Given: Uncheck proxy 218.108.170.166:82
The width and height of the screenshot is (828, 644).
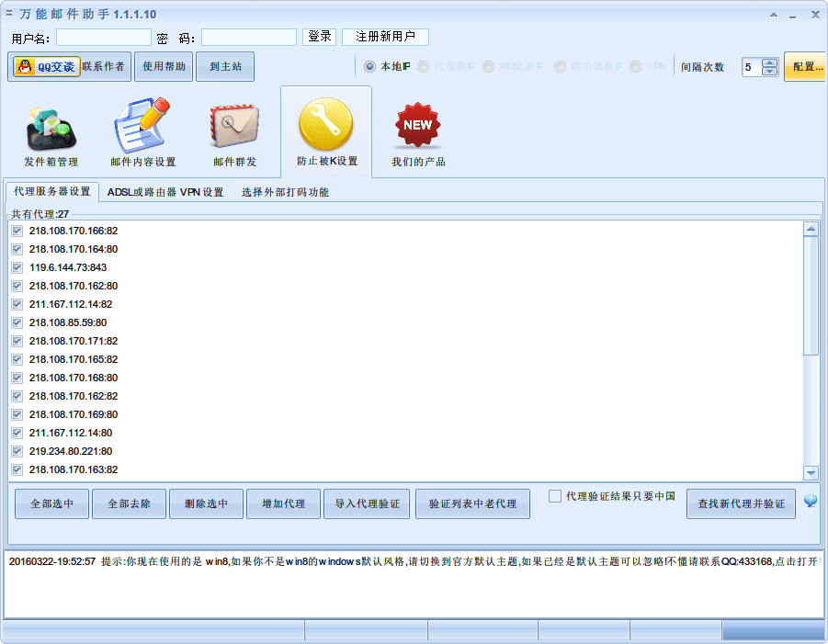Looking at the screenshot, I should click(17, 231).
